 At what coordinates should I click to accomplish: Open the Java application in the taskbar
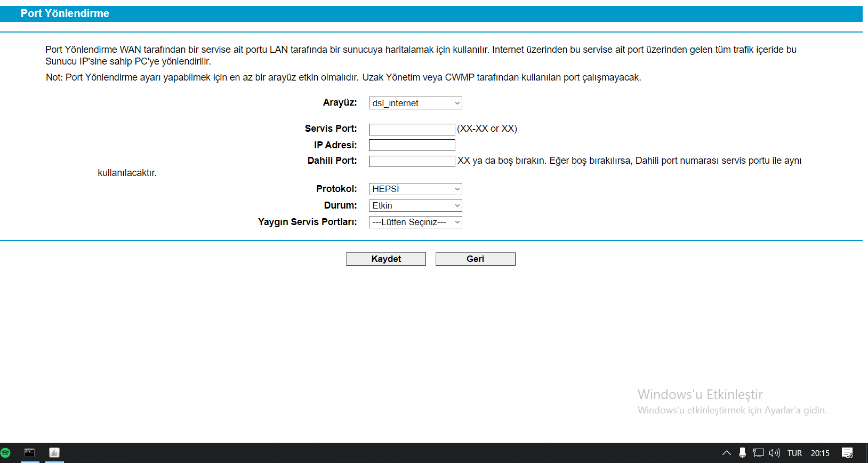coord(54,453)
